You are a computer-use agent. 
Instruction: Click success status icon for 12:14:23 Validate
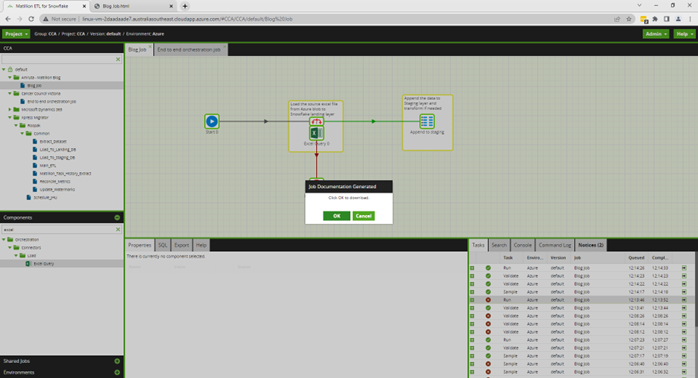pos(488,276)
